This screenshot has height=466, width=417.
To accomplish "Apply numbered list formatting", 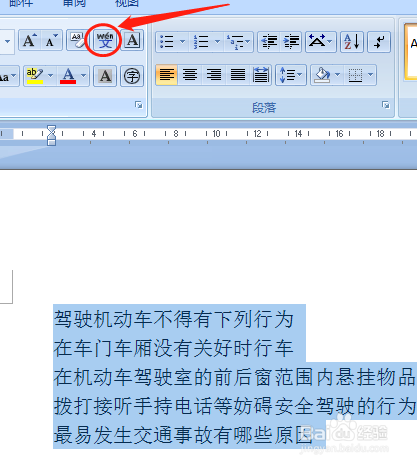I will coord(201,42).
